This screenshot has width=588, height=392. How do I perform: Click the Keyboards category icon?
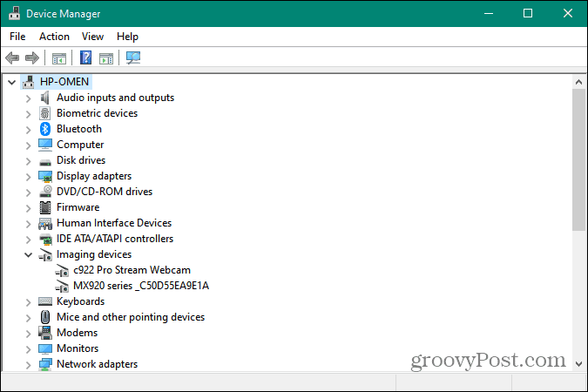[45, 301]
